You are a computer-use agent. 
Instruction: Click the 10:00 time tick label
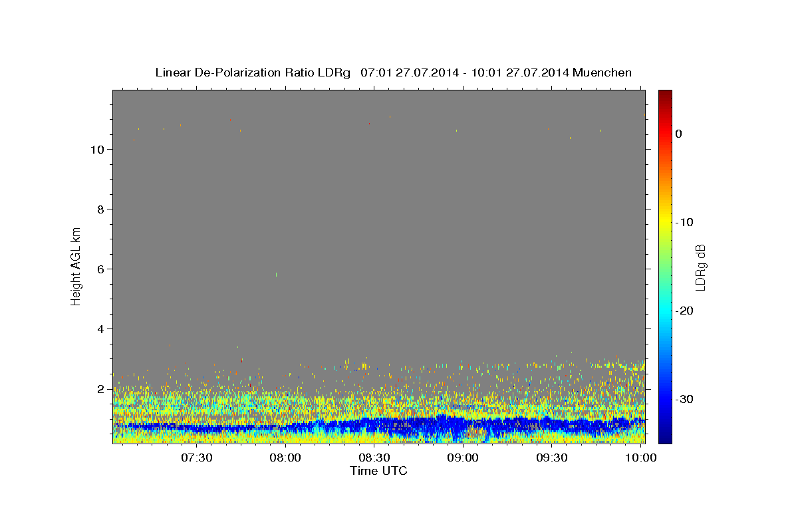(640, 458)
